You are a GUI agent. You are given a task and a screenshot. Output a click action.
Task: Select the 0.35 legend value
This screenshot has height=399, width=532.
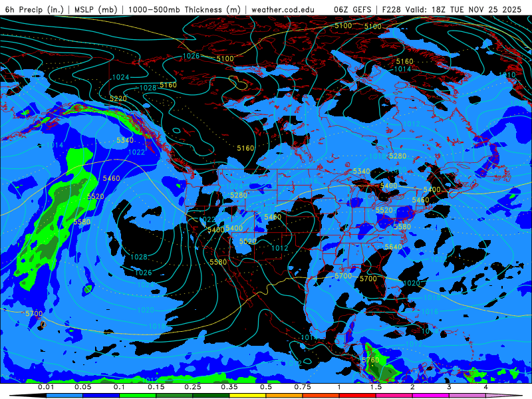click(229, 387)
